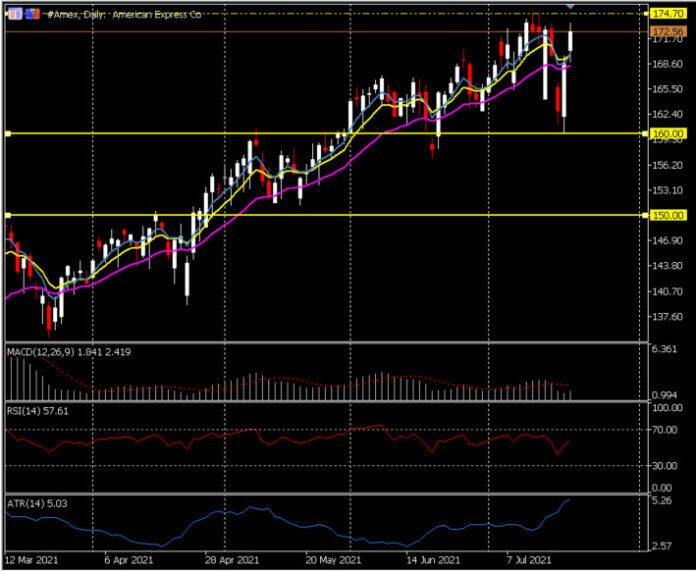Open the one-click trading panel icon

click(15, 14)
